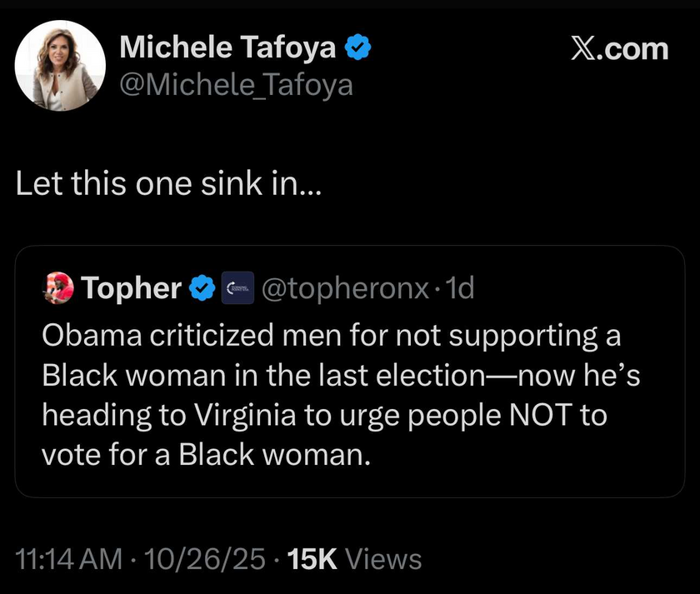Open the quoted post about Obama
Image resolution: width=700 pixels, height=594 pixels.
pyautogui.click(x=350, y=392)
